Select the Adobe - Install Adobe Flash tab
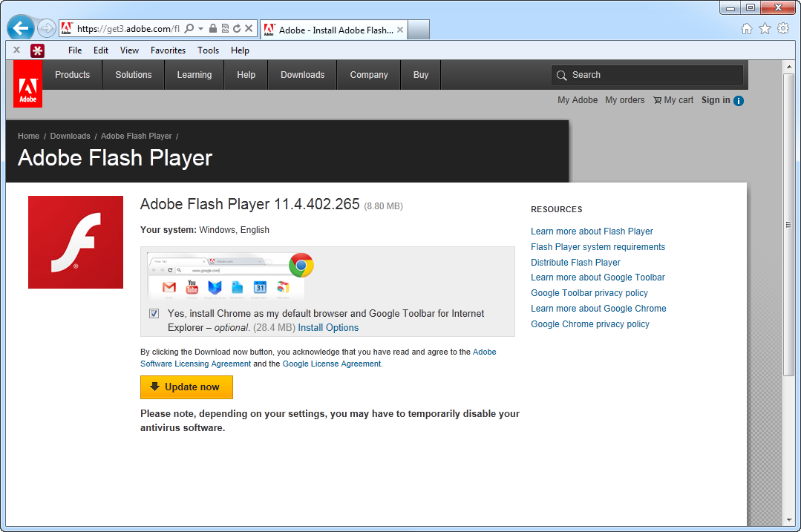Image resolution: width=801 pixels, height=532 pixels. [x=334, y=30]
